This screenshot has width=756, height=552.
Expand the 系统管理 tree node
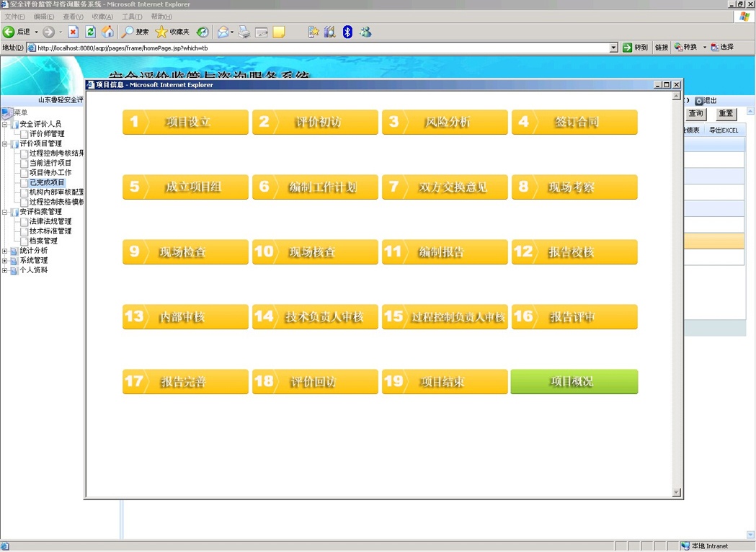(5, 261)
